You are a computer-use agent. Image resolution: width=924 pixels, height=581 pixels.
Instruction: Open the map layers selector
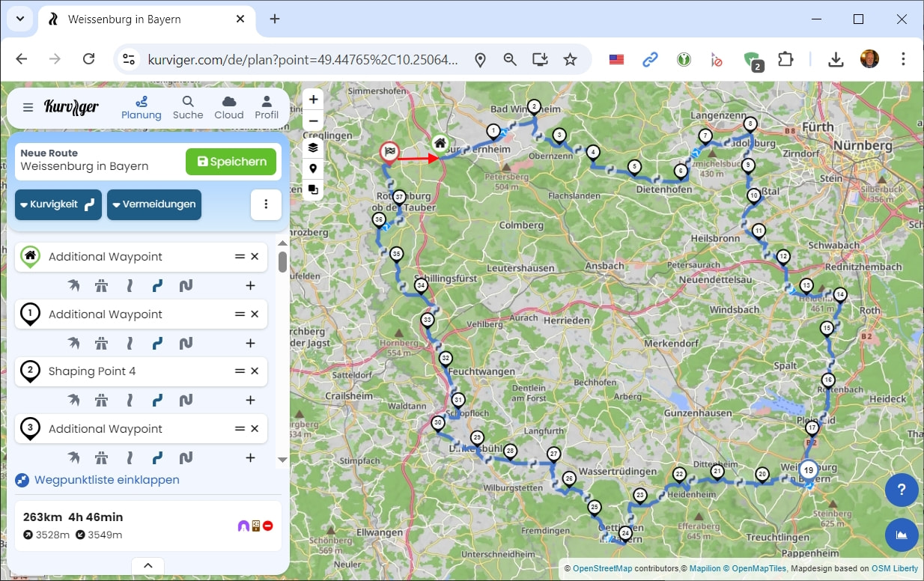[x=313, y=147]
